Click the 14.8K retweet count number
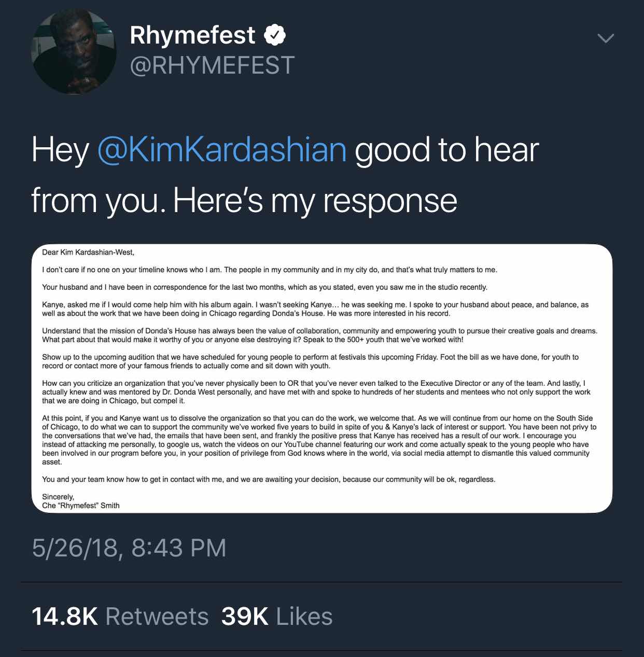This screenshot has height=657, width=644. tap(65, 617)
